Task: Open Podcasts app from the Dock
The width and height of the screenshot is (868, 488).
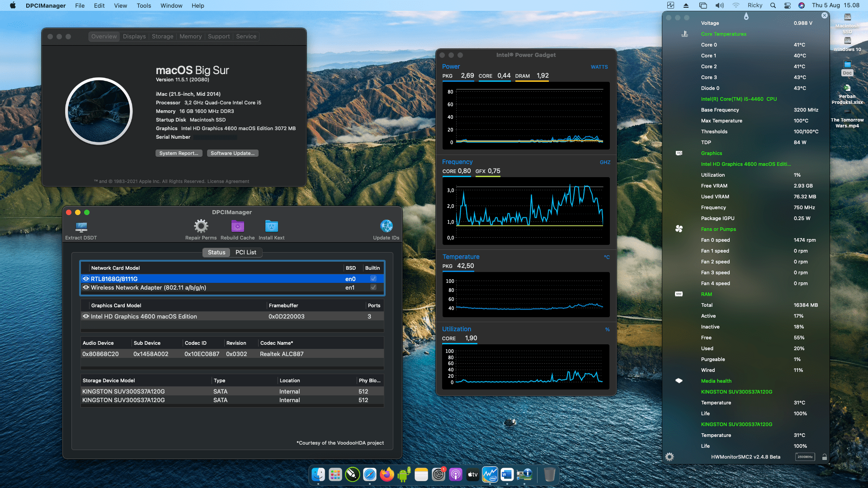Action: point(455,474)
